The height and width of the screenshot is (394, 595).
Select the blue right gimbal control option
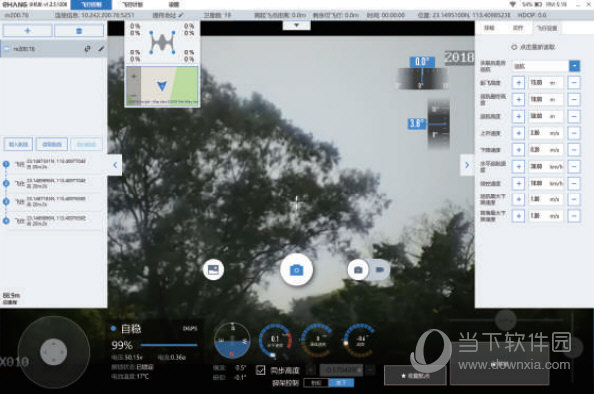tap(341, 383)
